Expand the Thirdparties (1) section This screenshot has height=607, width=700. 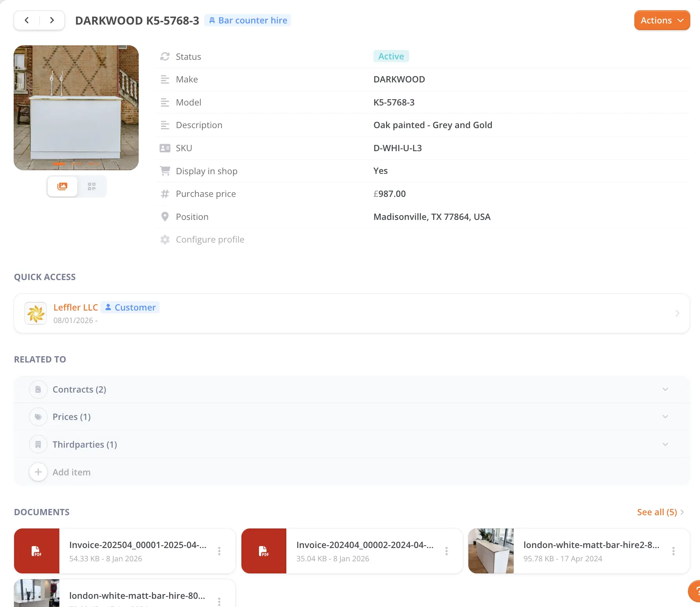[x=665, y=445]
